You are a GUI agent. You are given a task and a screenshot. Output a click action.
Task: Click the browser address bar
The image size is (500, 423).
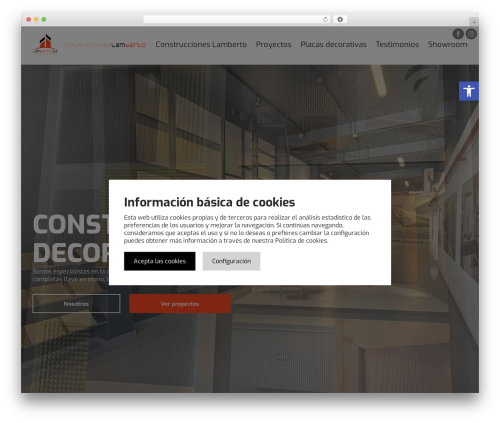237,19
